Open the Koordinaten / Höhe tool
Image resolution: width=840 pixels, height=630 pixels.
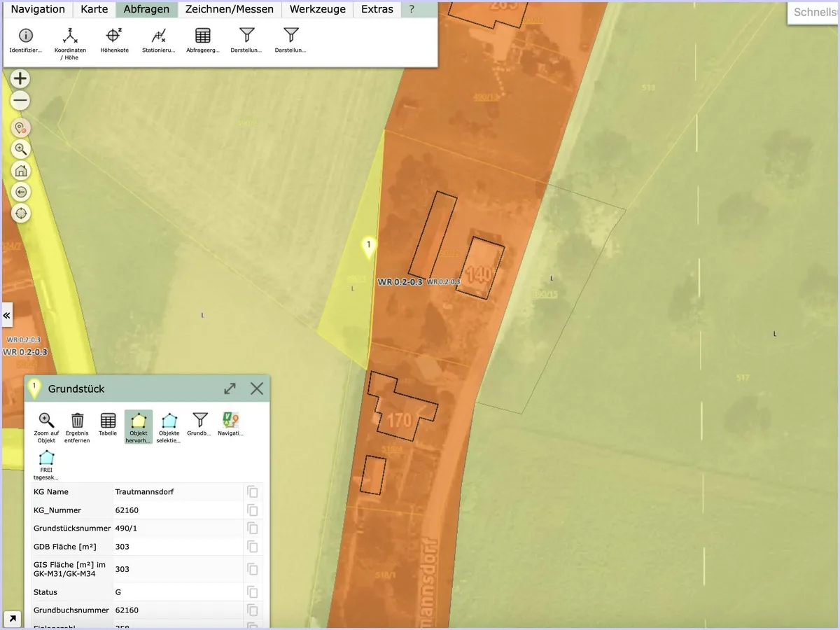pos(70,43)
